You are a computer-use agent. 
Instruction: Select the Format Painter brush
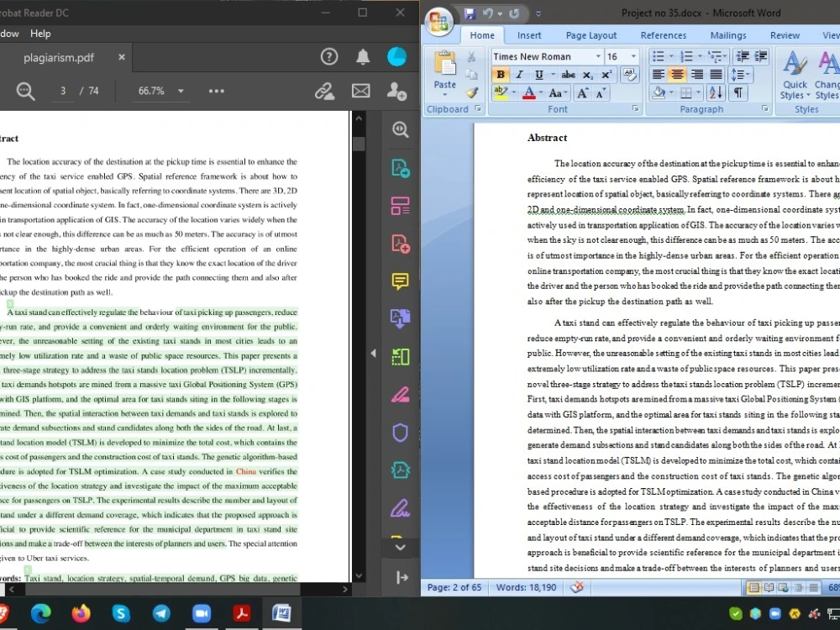tap(471, 92)
